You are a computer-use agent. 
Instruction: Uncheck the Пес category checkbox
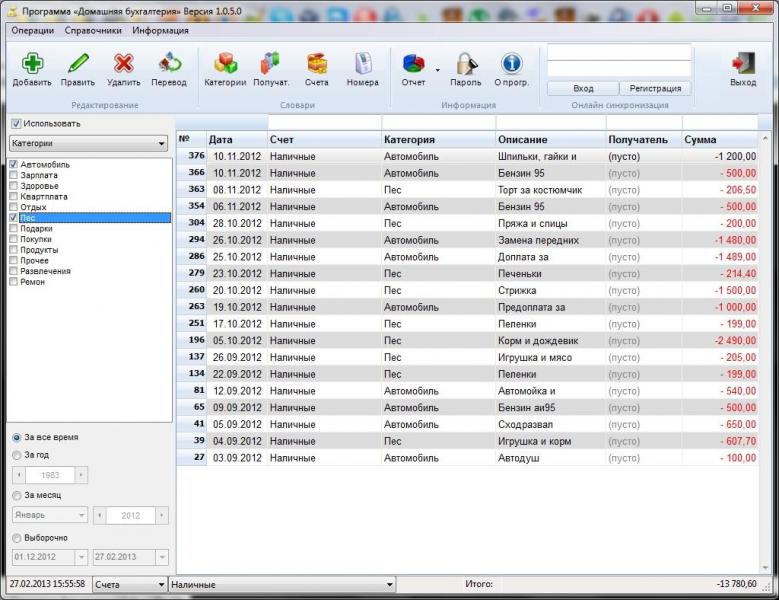pyautogui.click(x=13, y=218)
